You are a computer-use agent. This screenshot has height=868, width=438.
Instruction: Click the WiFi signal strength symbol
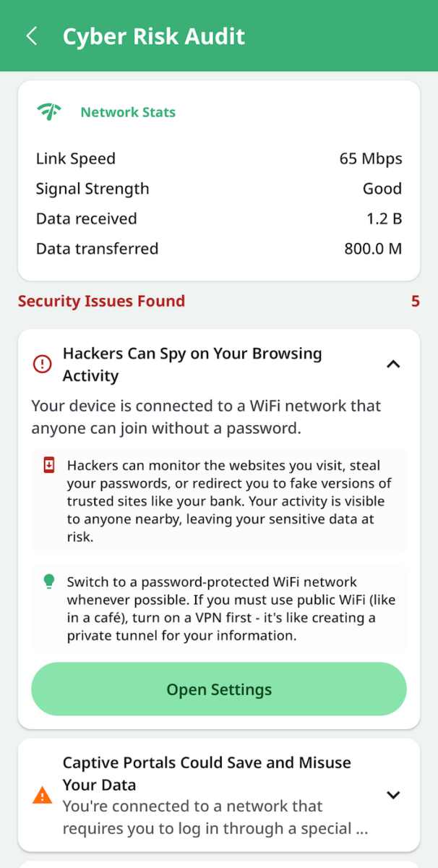(48, 111)
